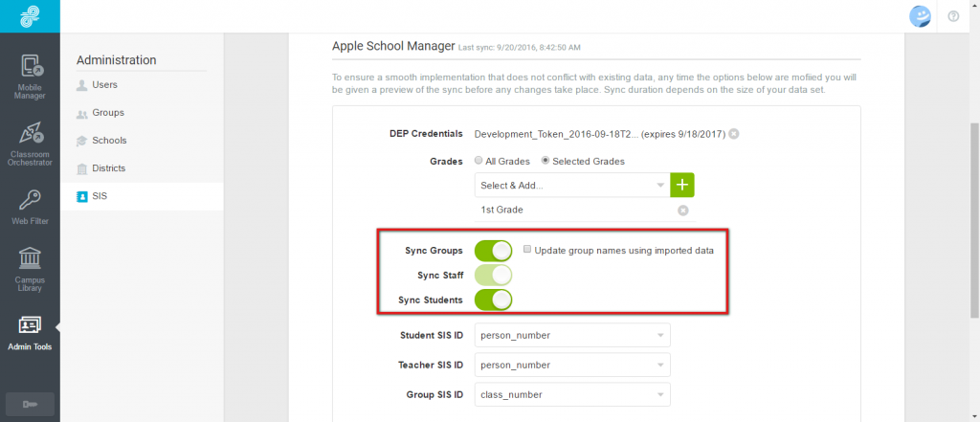This screenshot has height=422, width=980.
Task: Open Campus Library from sidebar
Action: point(30,270)
